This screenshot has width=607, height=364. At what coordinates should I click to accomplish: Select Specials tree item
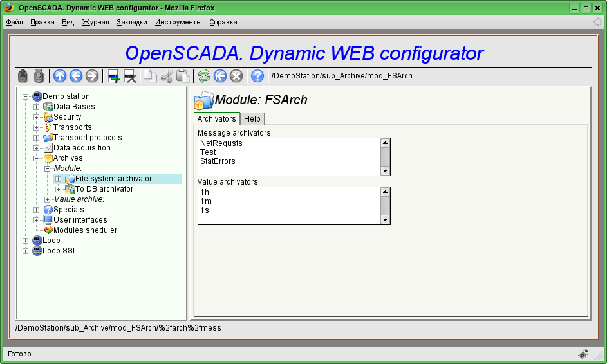[x=68, y=210]
